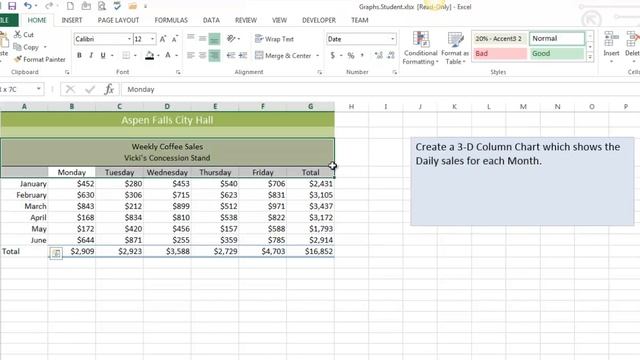Apply the 20% - Accent3 cell style
Screen dimensions: 640x360
point(500,38)
